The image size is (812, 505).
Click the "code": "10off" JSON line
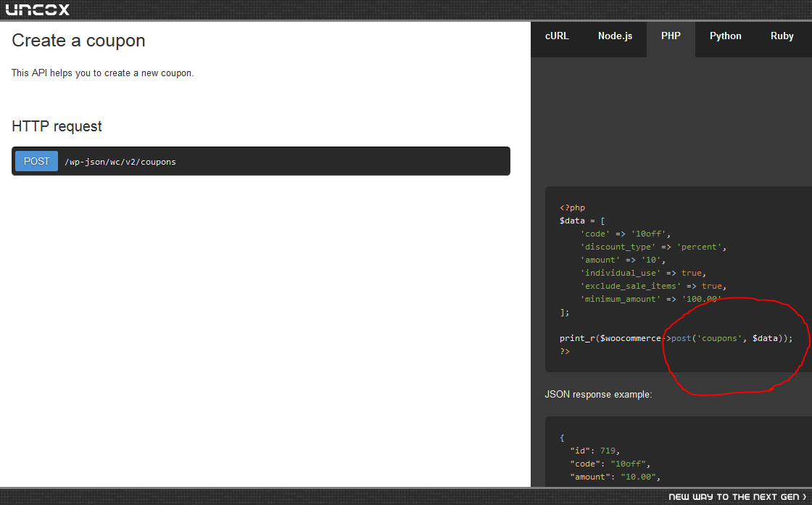(610, 464)
